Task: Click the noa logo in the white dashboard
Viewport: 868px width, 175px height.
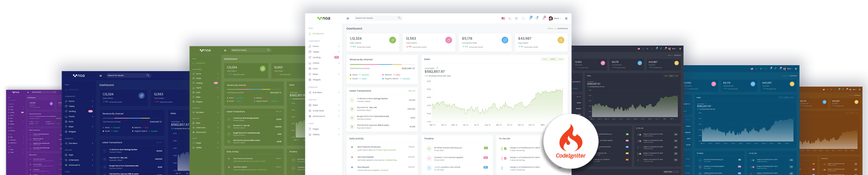Action: coord(324,18)
